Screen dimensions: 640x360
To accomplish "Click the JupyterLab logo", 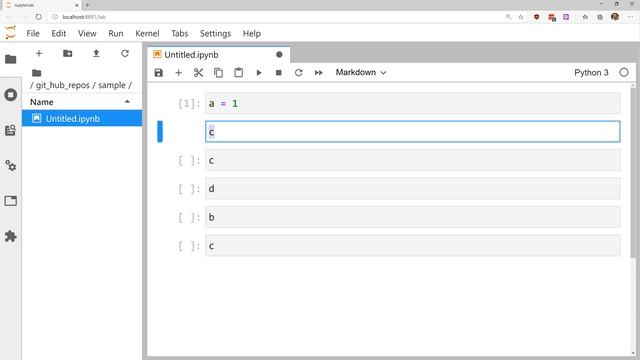I will [11, 33].
